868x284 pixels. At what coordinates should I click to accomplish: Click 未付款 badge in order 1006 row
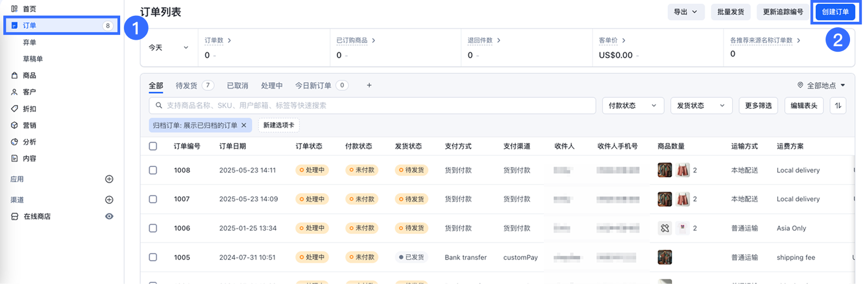pos(362,229)
